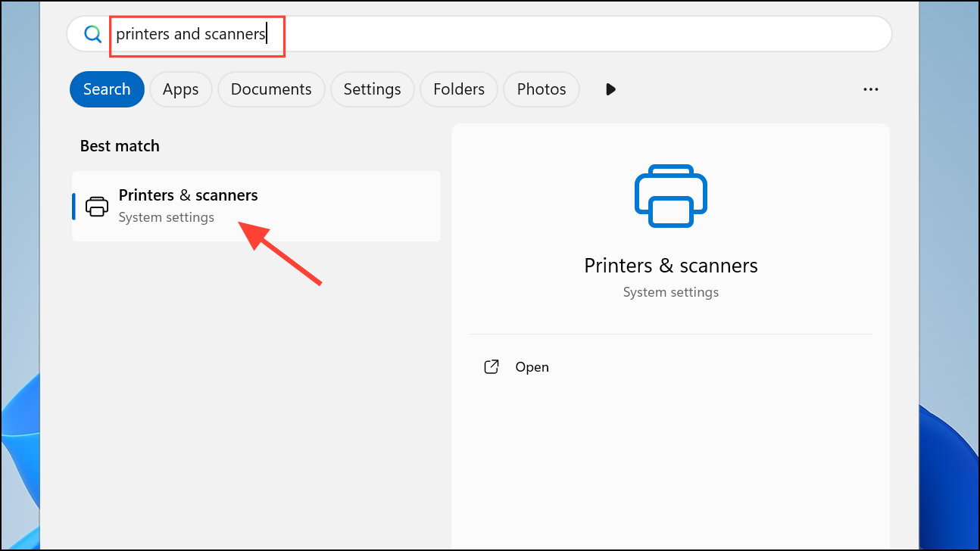Click the external-link icon beside Open

click(492, 367)
